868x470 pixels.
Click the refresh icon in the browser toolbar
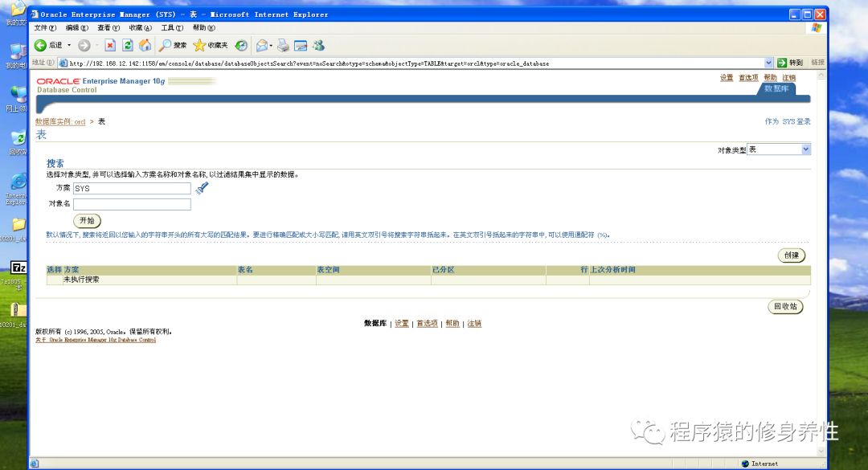[x=129, y=46]
